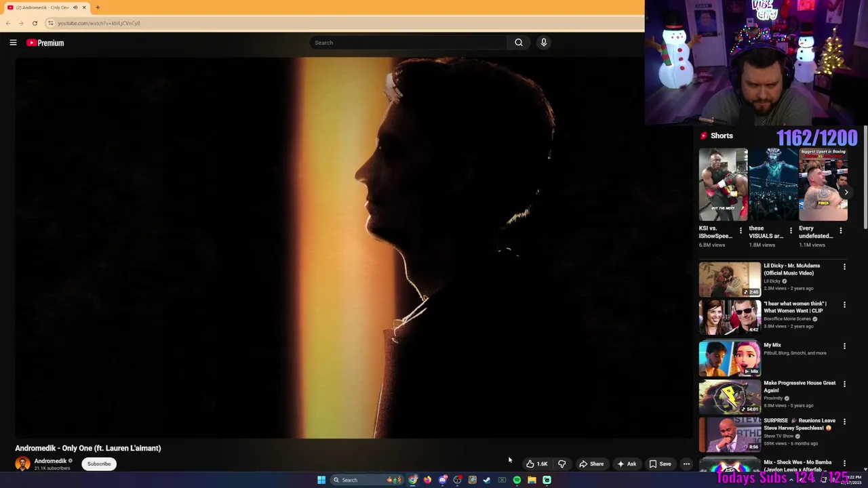Open the KSI vs. IShowSpeed short
The image size is (868, 488).
(723, 184)
